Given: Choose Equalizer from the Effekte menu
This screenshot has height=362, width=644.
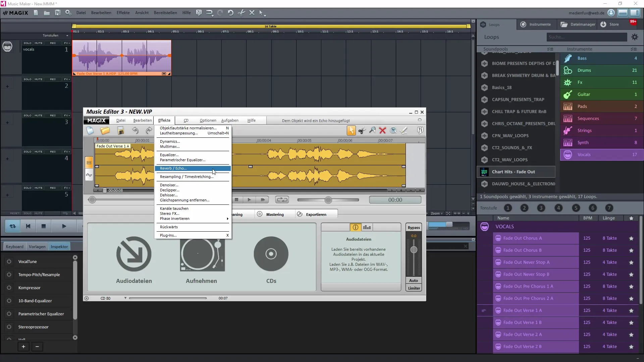Looking at the screenshot, I should (x=193, y=155).
